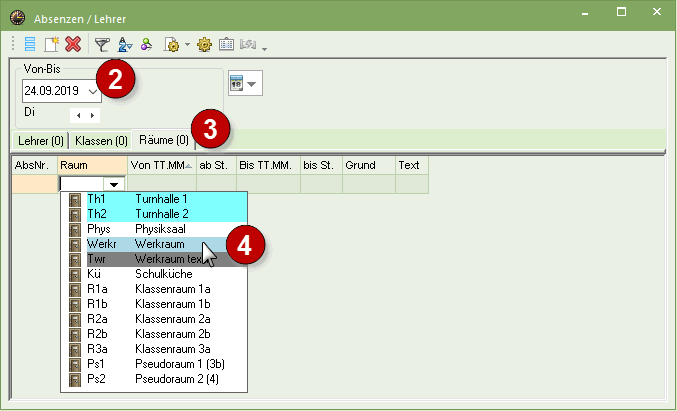Open the Räume (0) tab
This screenshot has width=677, height=411.
tap(163, 141)
